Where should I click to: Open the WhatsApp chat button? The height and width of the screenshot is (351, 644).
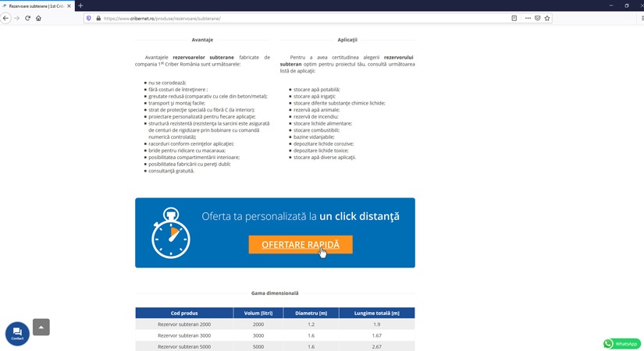click(x=622, y=344)
